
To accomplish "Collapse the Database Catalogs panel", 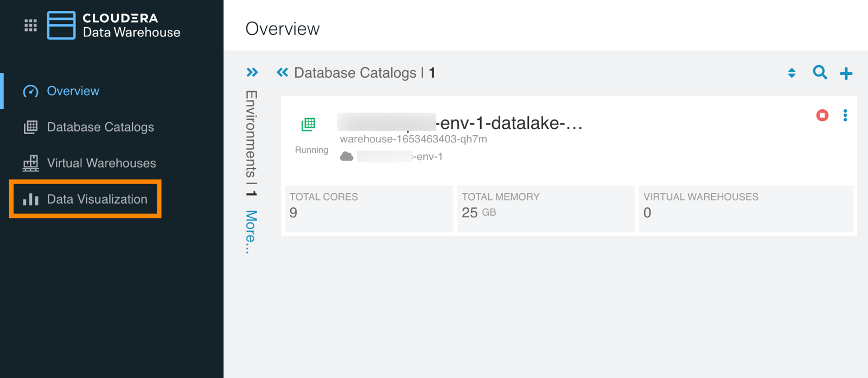I will tap(282, 72).
